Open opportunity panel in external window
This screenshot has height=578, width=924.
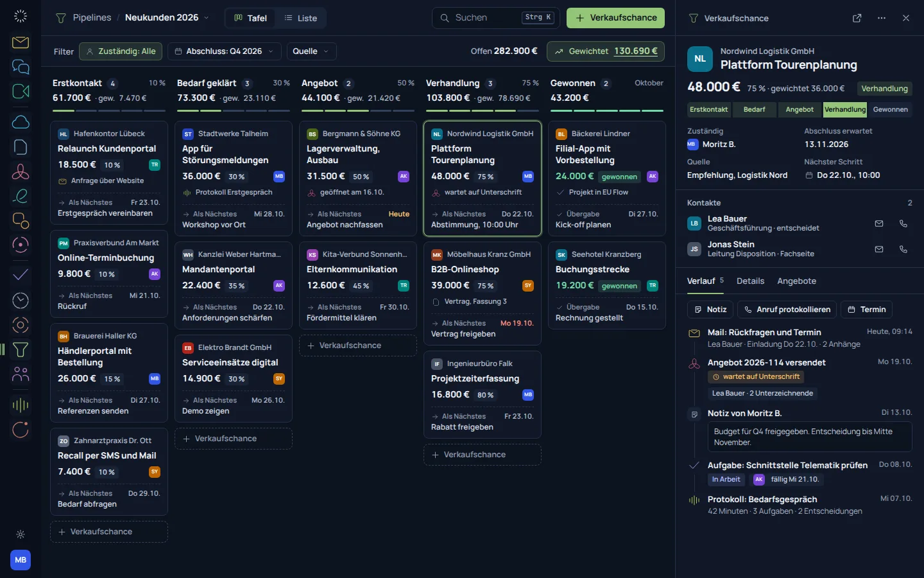click(x=857, y=18)
